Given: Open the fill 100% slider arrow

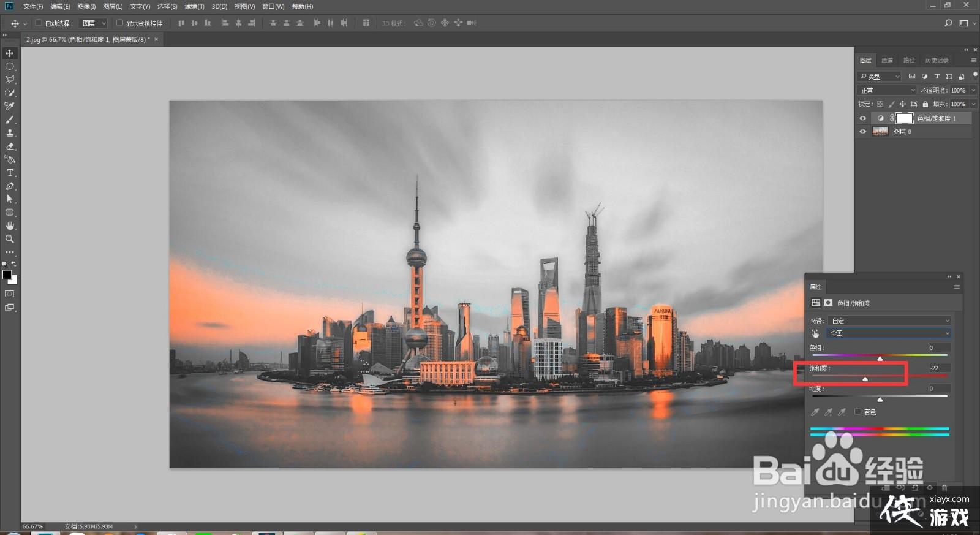Looking at the screenshot, I should 974,104.
